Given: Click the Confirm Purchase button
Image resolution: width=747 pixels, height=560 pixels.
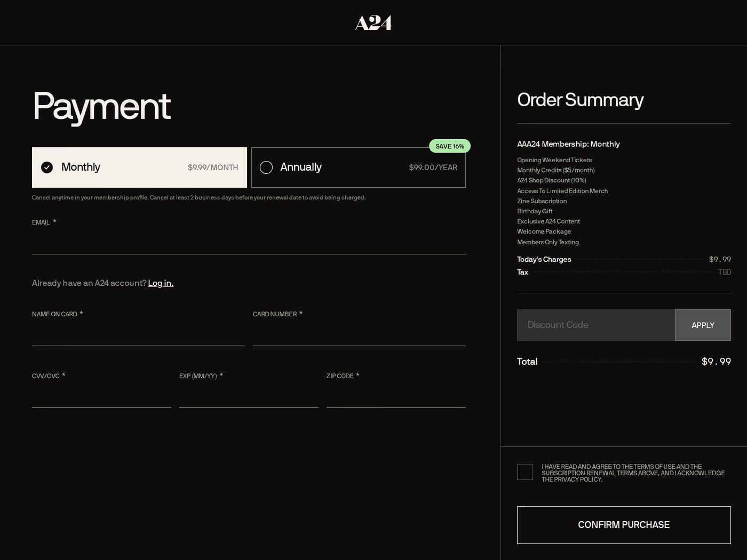Looking at the screenshot, I should pyautogui.click(x=624, y=525).
